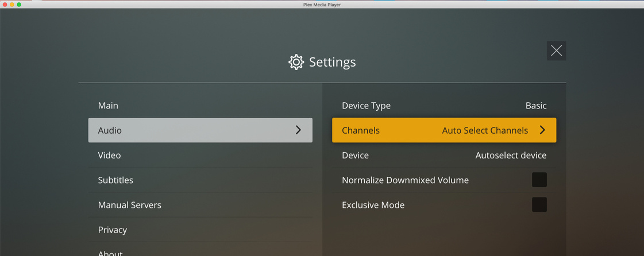644x256 pixels.
Task: Switch to the Video settings category
Action: 200,156
